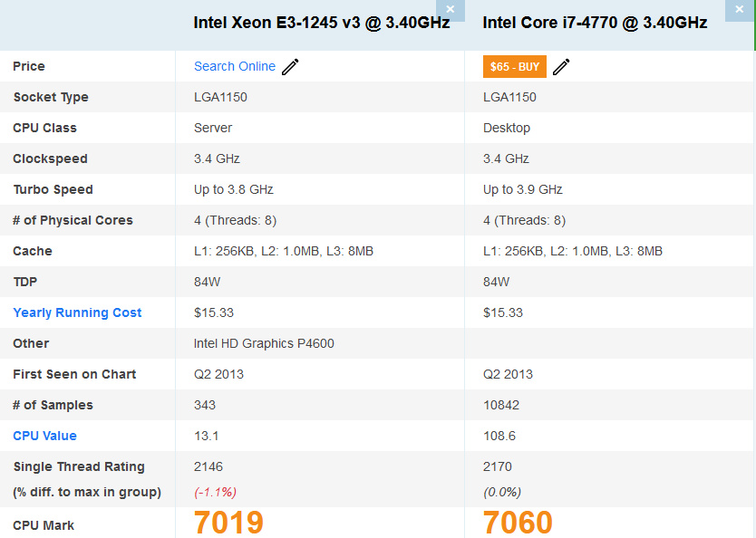Screen dimensions: 756x538
Task: Edit price pencil icon for Core i7-4770
Action: coord(561,67)
